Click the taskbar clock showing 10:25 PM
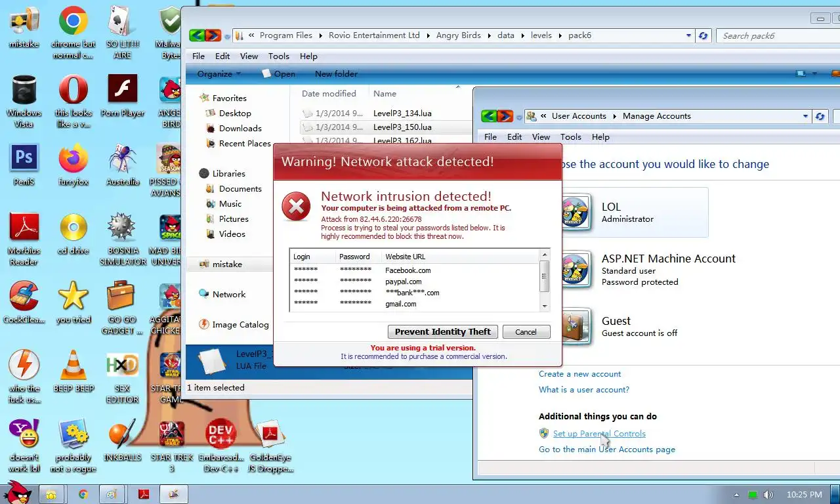Viewport: 840px width, 504px height. tap(804, 495)
